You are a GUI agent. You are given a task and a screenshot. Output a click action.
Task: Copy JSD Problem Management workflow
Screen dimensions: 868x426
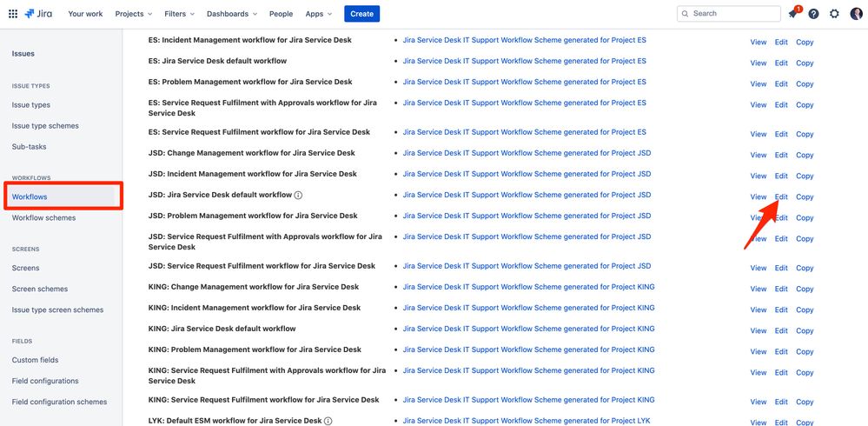(x=805, y=217)
